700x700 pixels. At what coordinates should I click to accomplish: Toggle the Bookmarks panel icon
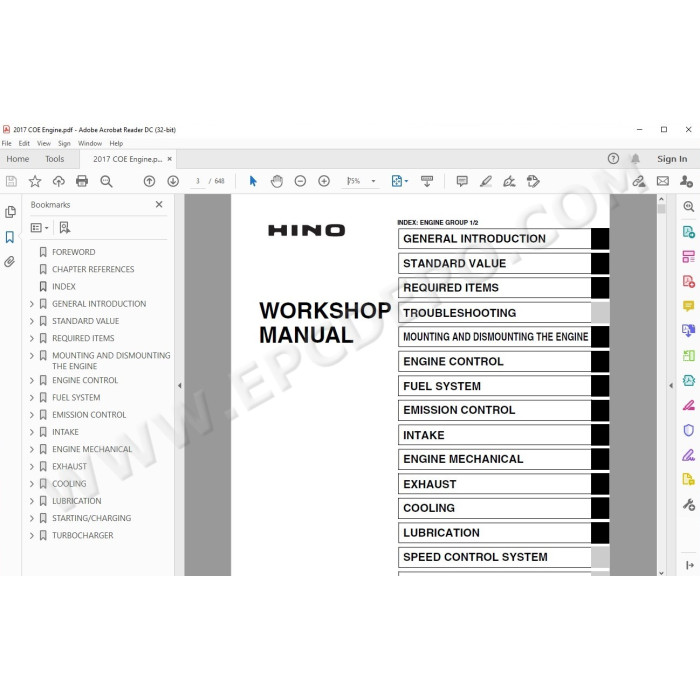point(10,237)
